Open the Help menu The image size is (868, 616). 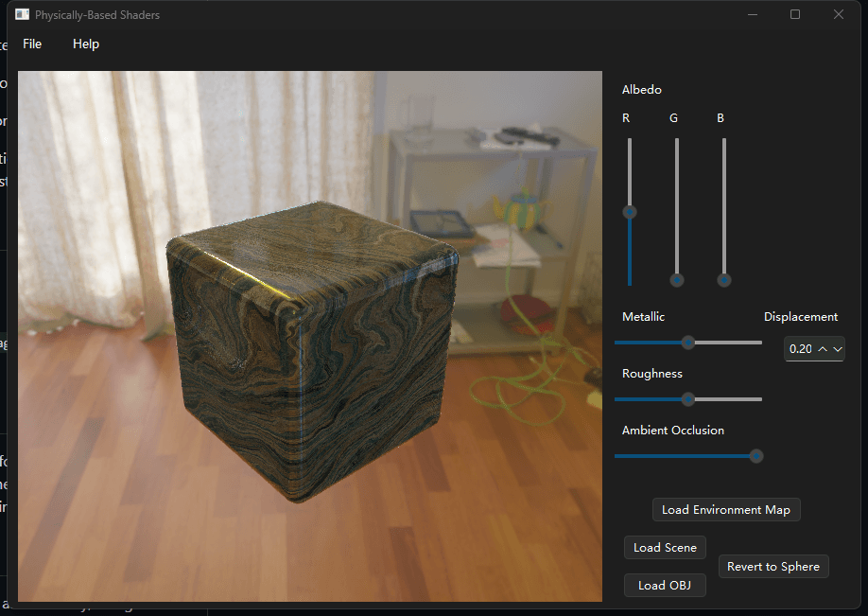(x=86, y=44)
